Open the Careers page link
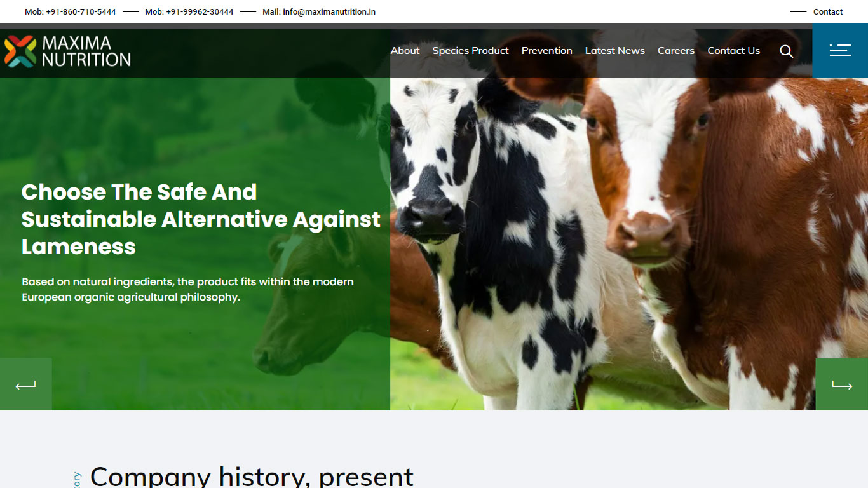868x488 pixels. (675, 51)
